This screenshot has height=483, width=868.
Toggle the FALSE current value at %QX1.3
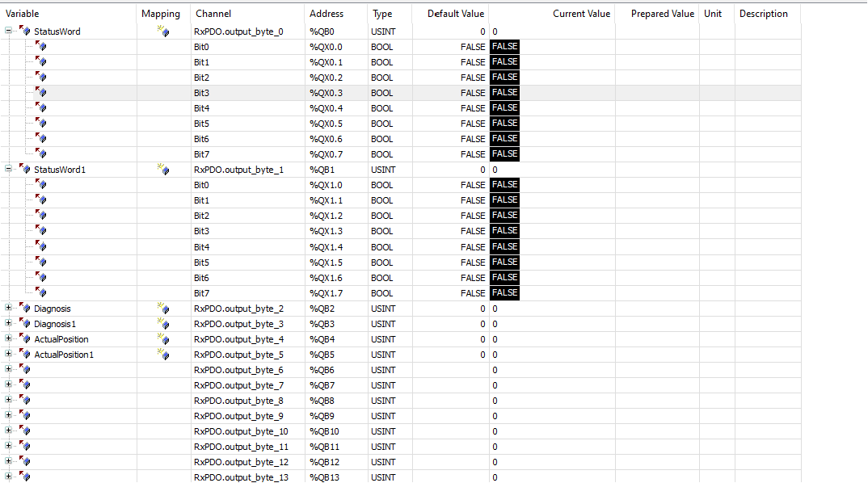click(x=504, y=231)
